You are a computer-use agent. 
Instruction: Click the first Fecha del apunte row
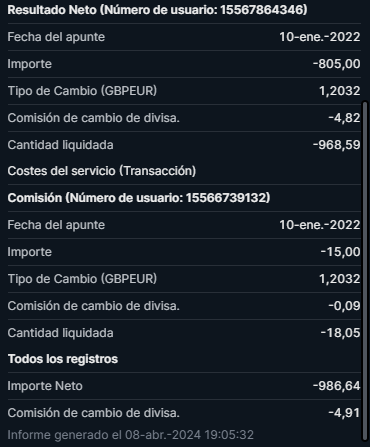(x=184, y=37)
